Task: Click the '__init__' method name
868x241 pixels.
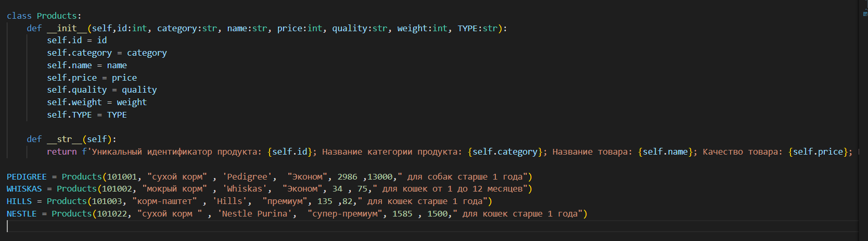Action: coord(67,28)
